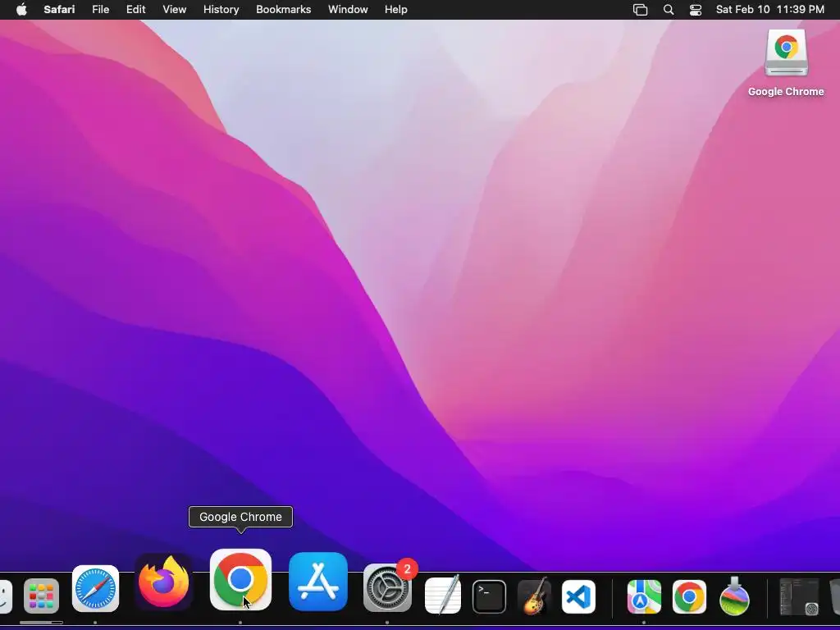Open the App Store dock icon
840x630 pixels.
point(318,582)
